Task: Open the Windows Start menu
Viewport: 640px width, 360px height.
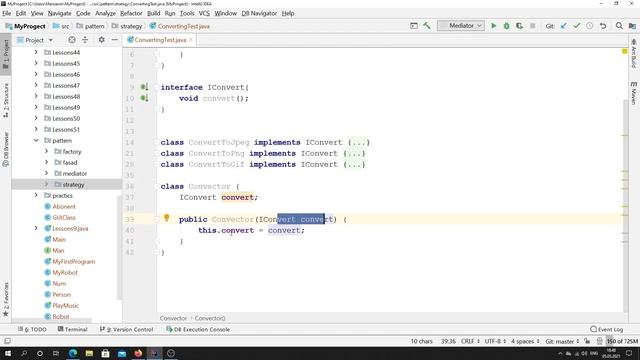Action: (7, 353)
